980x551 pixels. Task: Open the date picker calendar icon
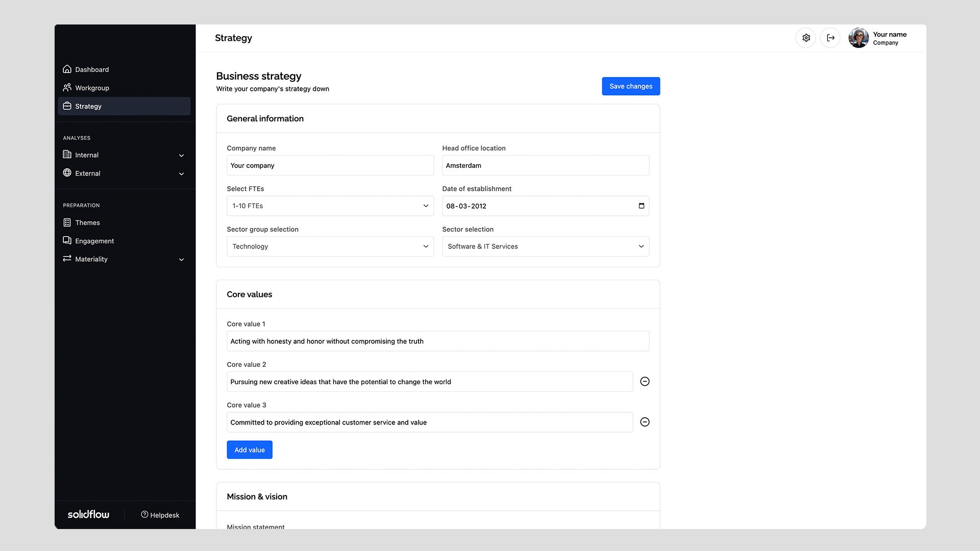point(641,206)
